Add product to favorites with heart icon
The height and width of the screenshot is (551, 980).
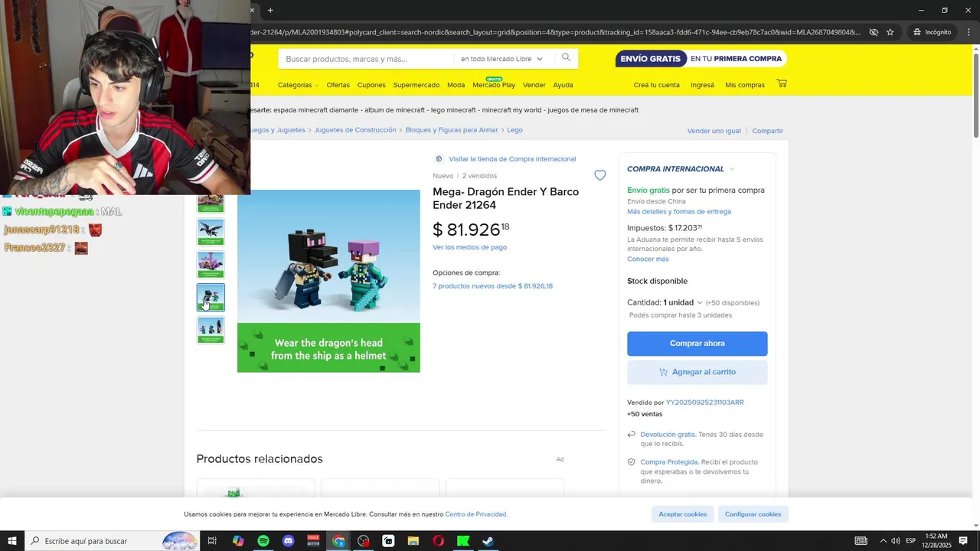600,175
